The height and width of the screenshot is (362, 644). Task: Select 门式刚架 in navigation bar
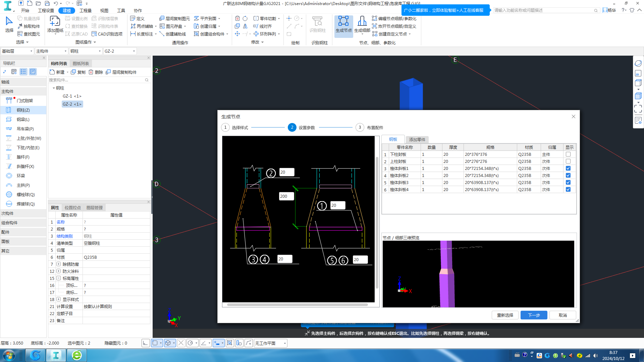point(23,101)
